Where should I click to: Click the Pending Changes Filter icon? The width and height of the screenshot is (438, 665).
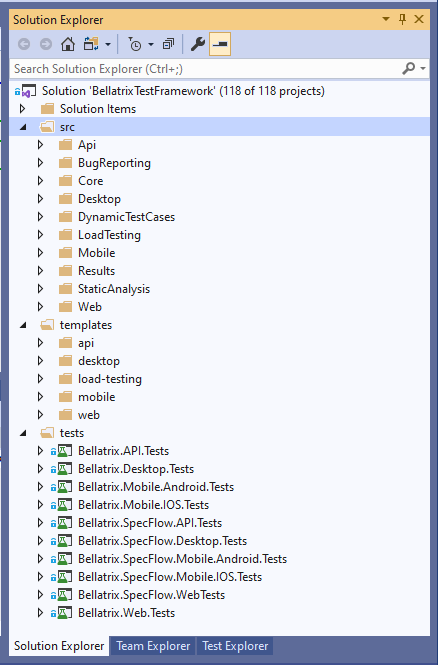click(x=134, y=44)
